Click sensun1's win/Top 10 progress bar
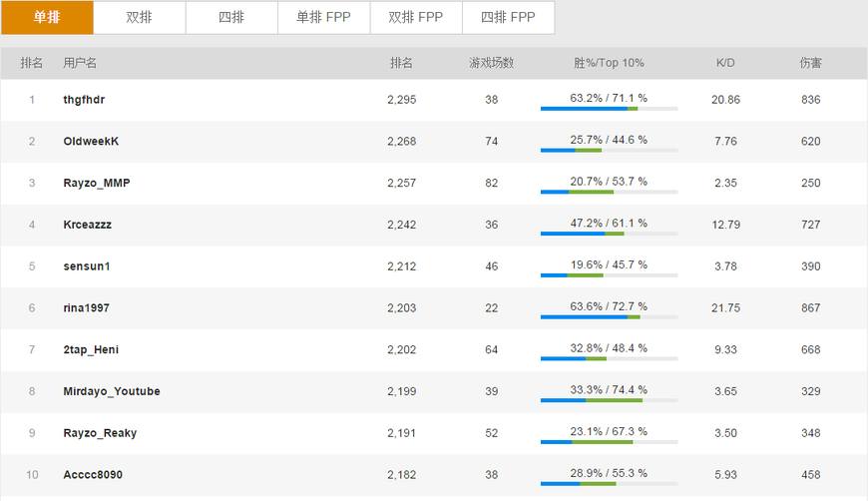 pyautogui.click(x=609, y=274)
